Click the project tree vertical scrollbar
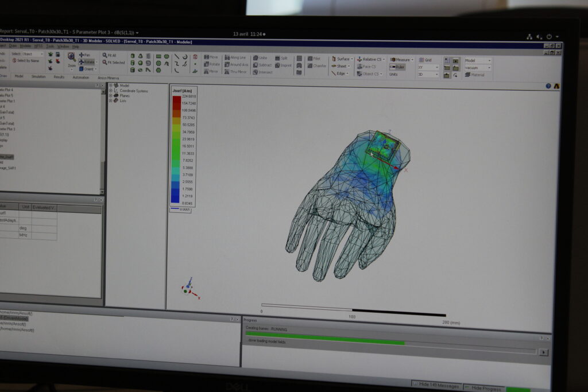The width and height of the screenshot is (588, 392). click(x=102, y=141)
